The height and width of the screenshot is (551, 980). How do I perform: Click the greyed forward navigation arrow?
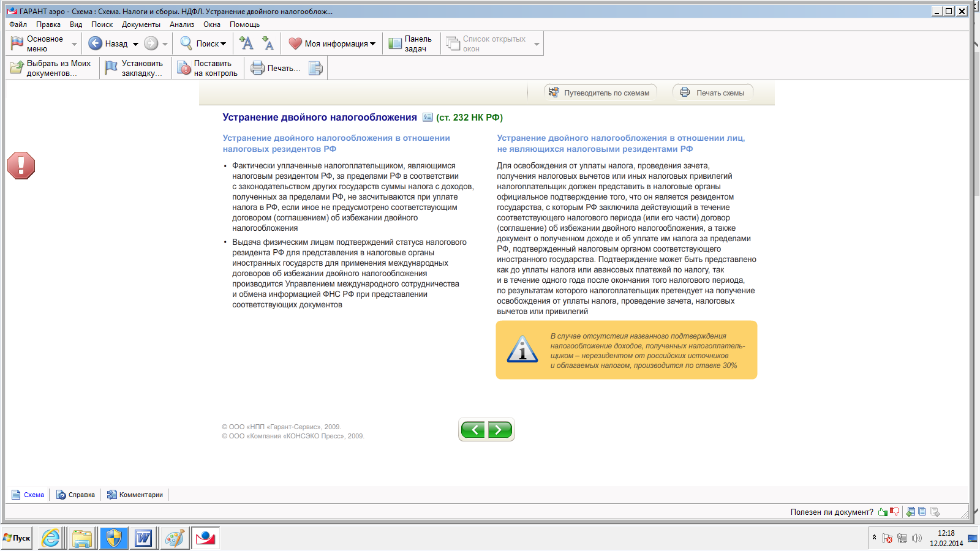[151, 43]
